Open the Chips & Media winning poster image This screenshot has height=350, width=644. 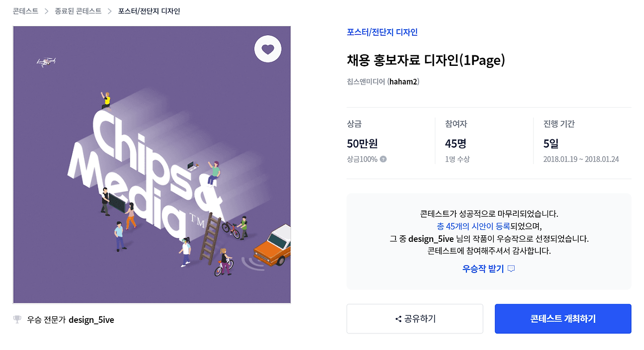pyautogui.click(x=152, y=165)
